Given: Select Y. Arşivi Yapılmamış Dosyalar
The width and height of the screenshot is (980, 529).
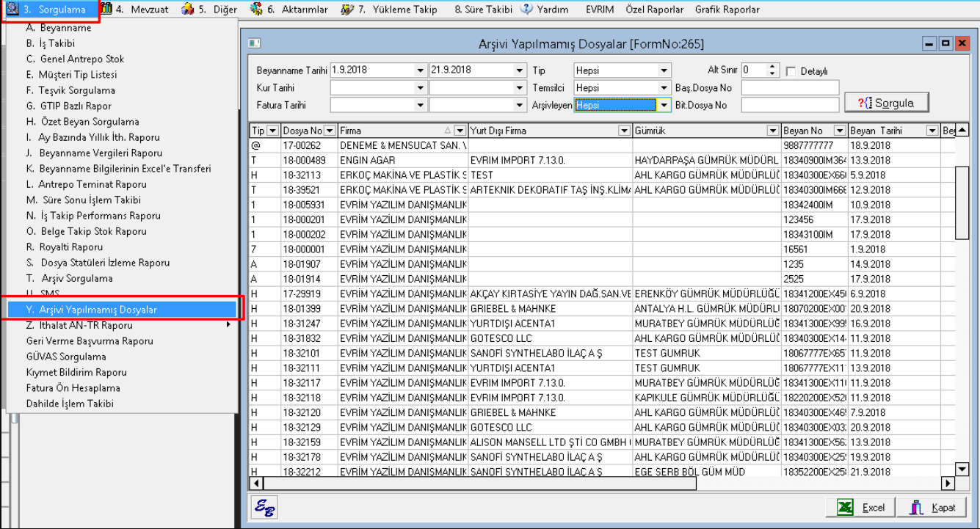Looking at the screenshot, I should coord(121,310).
